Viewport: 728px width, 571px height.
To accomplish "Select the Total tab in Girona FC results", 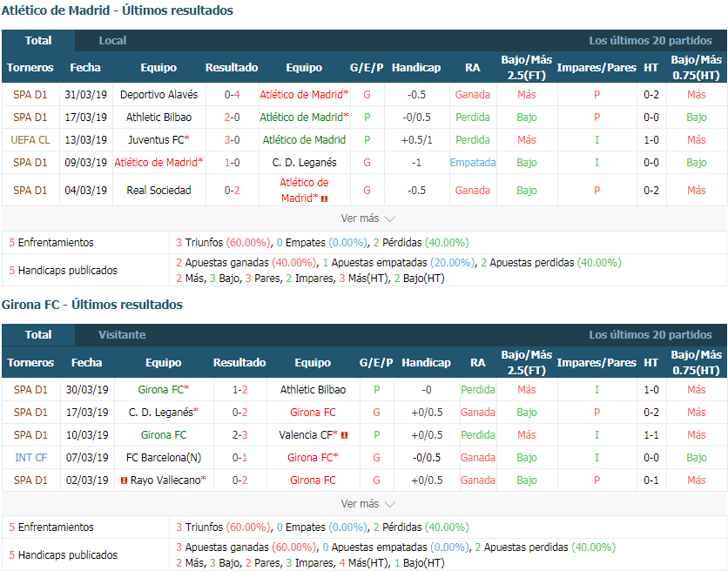I will point(38,335).
